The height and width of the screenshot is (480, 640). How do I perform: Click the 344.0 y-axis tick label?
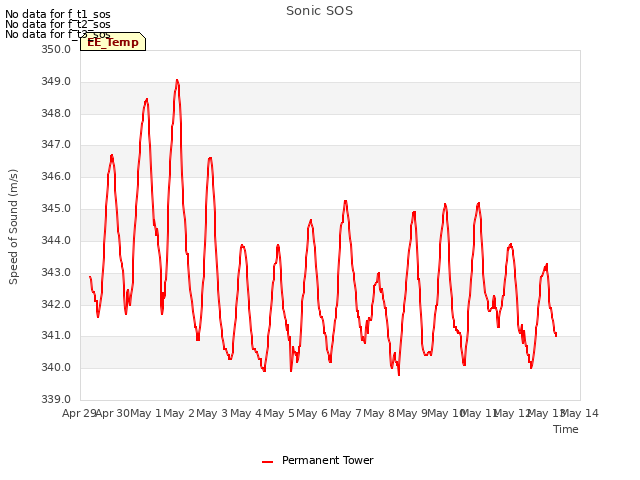click(56, 240)
